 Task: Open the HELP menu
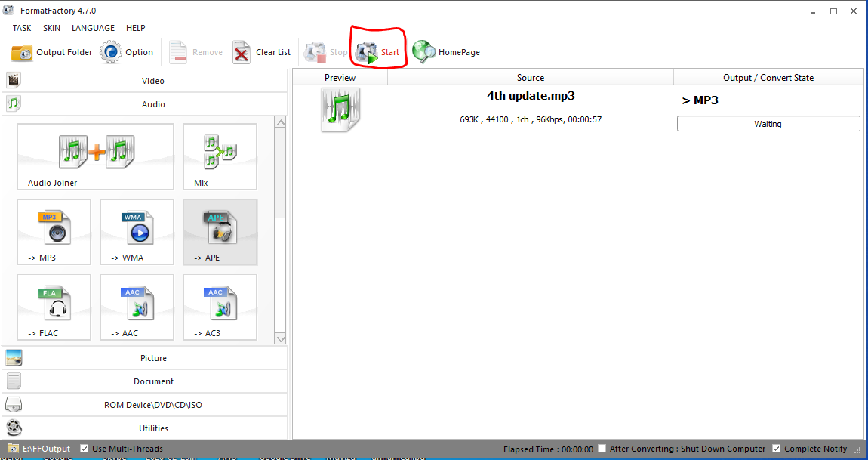pyautogui.click(x=136, y=28)
